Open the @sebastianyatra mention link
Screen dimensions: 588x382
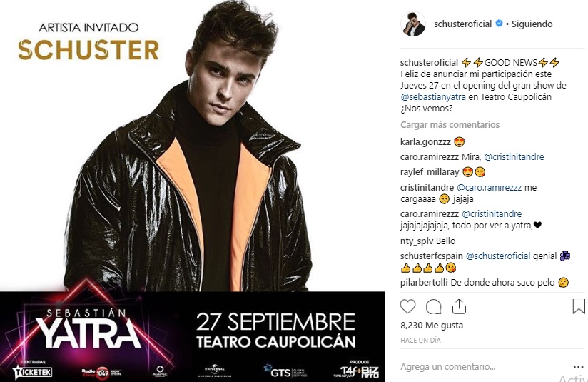(433, 97)
